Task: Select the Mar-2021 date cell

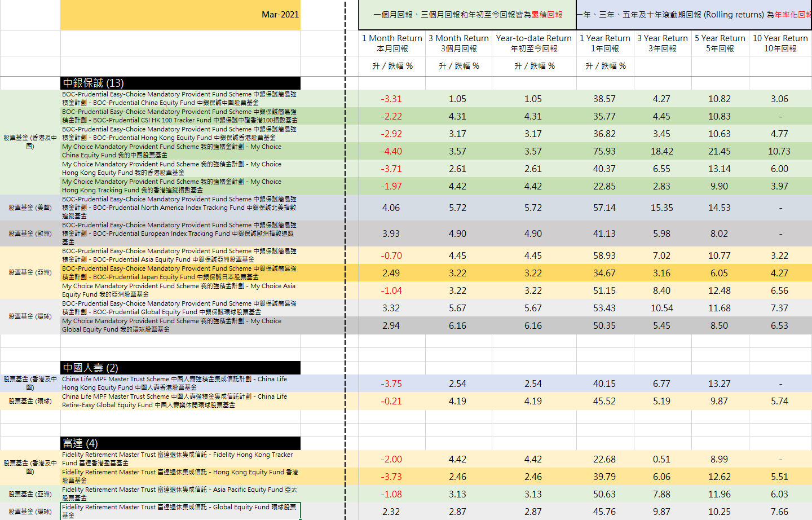Action: [180, 15]
